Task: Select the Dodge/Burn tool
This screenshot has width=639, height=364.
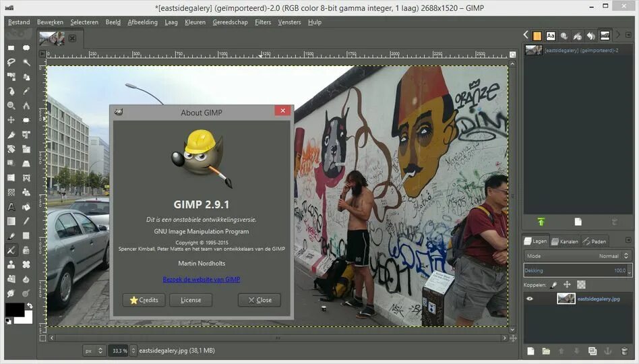Action: [x=26, y=293]
